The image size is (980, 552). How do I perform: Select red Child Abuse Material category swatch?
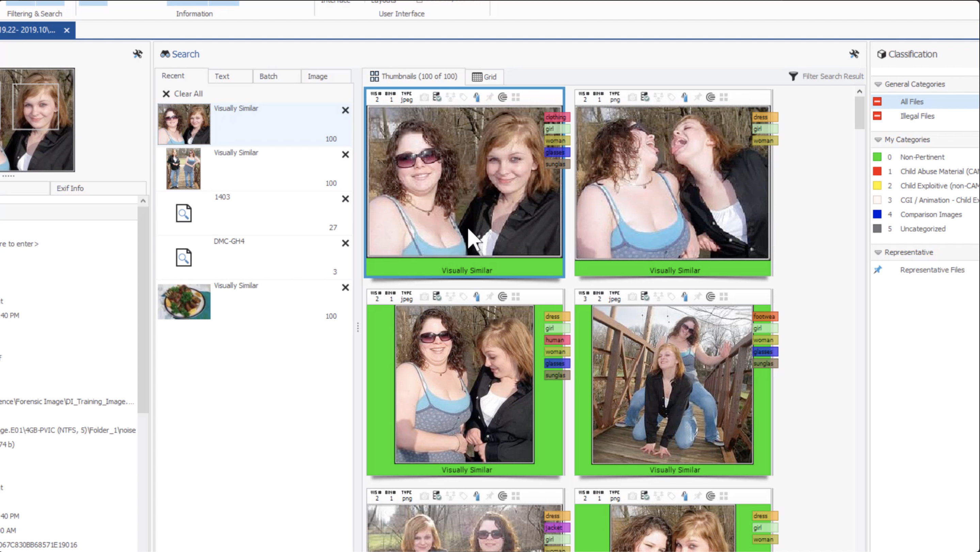pos(877,172)
